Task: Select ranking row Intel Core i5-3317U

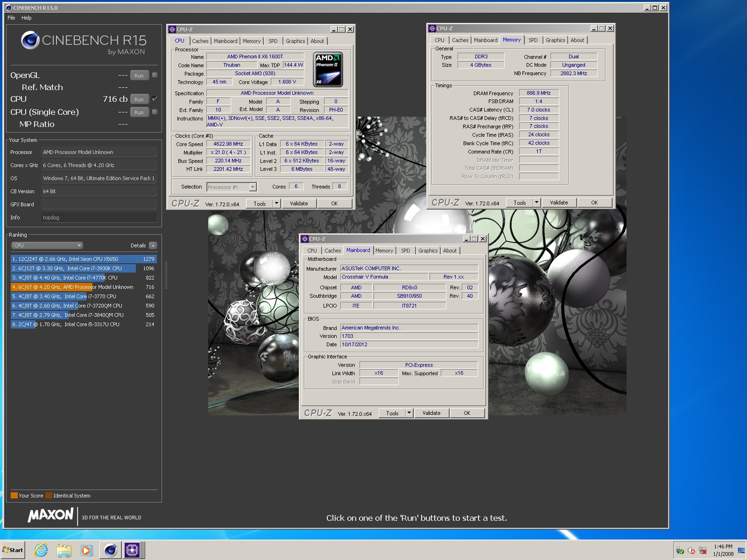Action: pos(84,324)
